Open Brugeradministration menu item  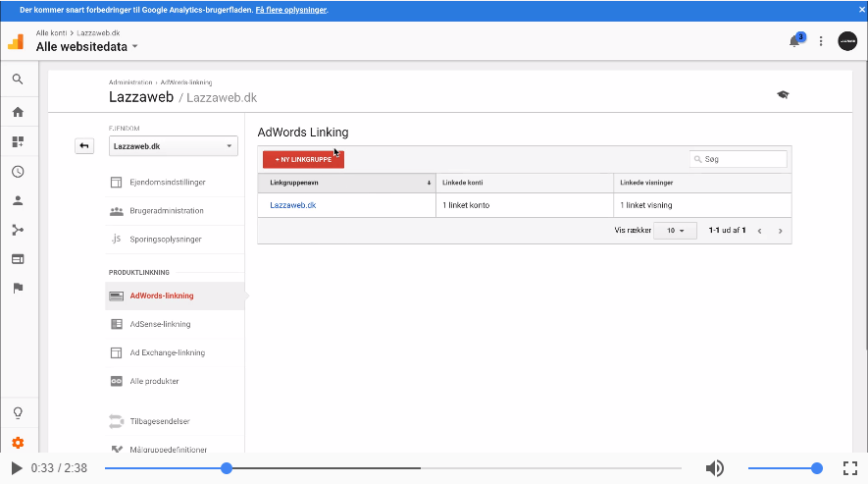(x=166, y=211)
